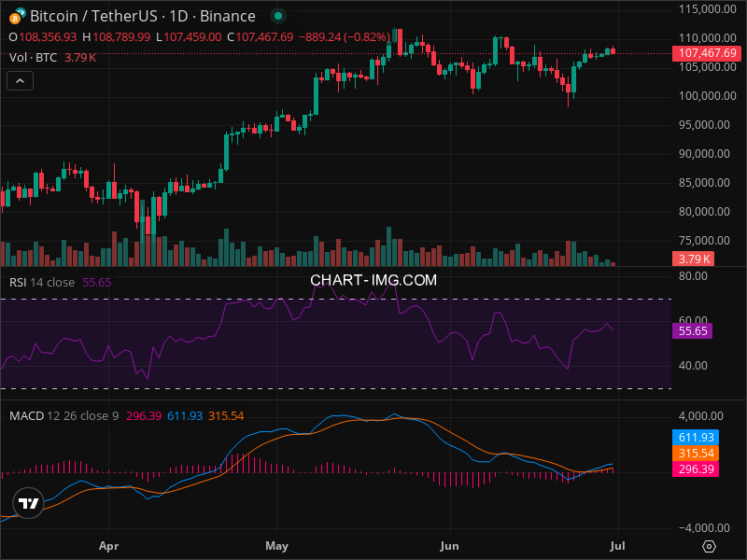
Task: Click the 90,000.00 price axis label
Action: (x=704, y=154)
